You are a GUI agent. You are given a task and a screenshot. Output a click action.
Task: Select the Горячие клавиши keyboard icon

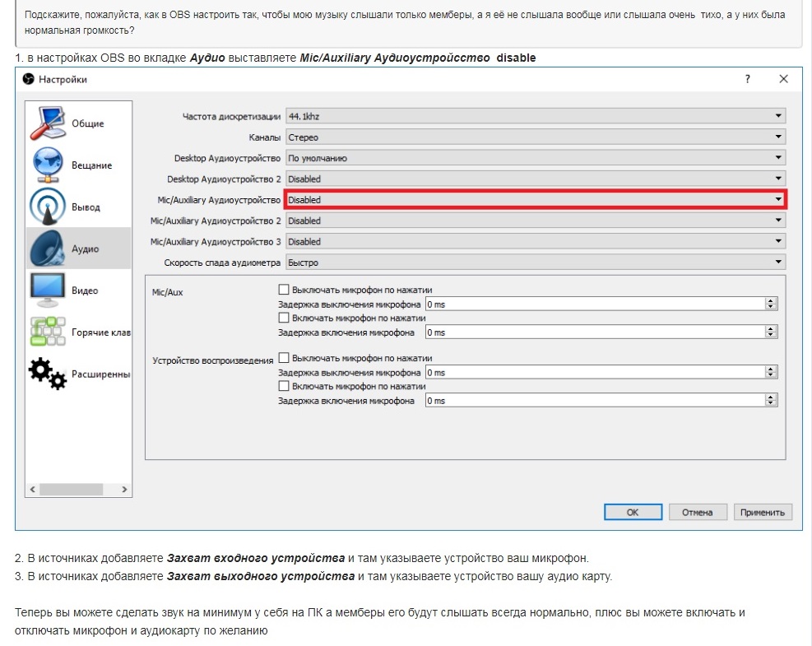point(49,332)
